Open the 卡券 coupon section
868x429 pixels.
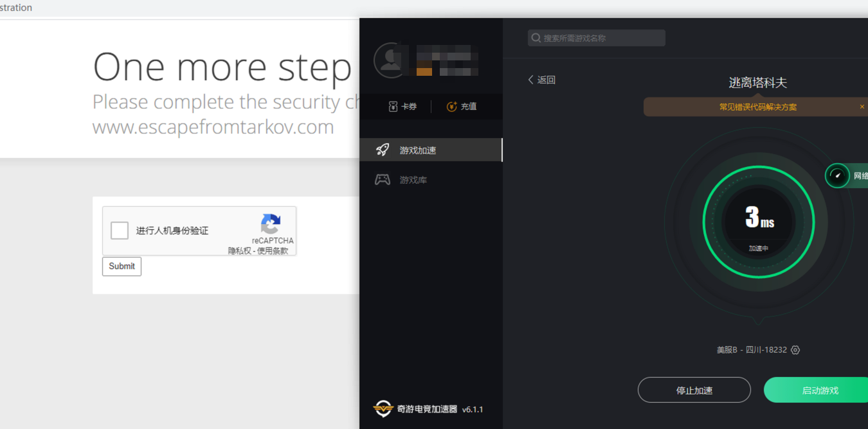[402, 107]
